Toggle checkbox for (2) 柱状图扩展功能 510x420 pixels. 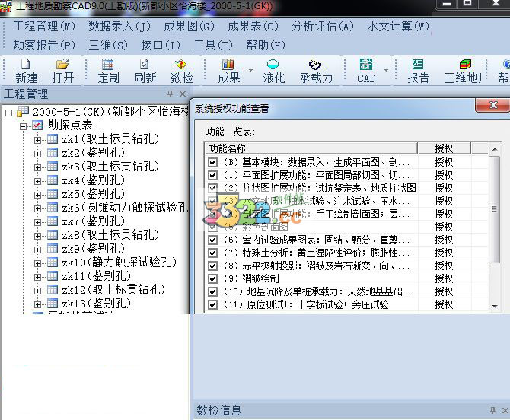pyautogui.click(x=212, y=188)
